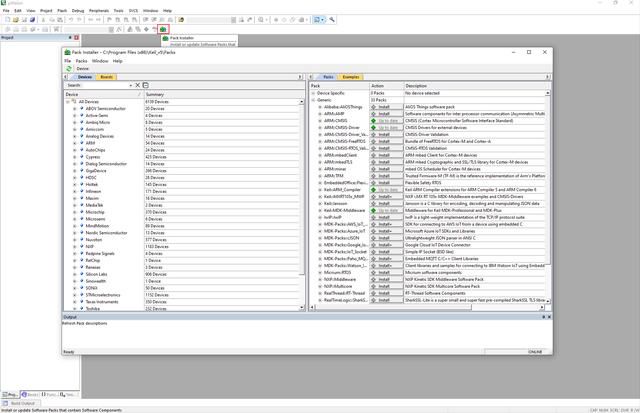This screenshot has width=640, height=413.
Task: Expand the Device Specific packs group
Action: (x=313, y=93)
